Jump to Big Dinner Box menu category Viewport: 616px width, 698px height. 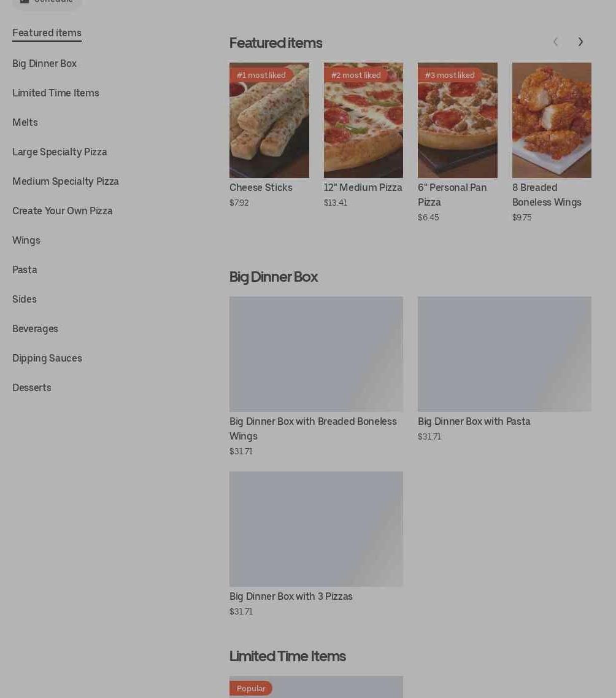tap(44, 64)
